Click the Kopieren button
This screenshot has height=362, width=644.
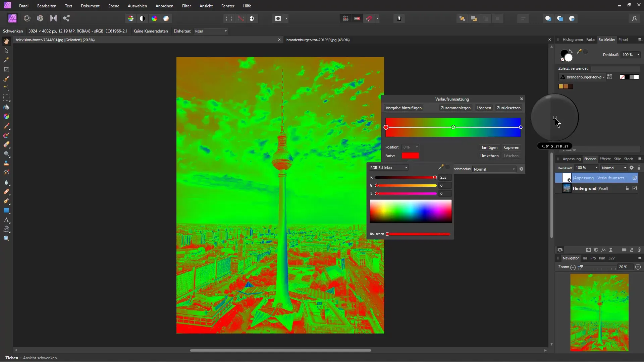tap(511, 147)
